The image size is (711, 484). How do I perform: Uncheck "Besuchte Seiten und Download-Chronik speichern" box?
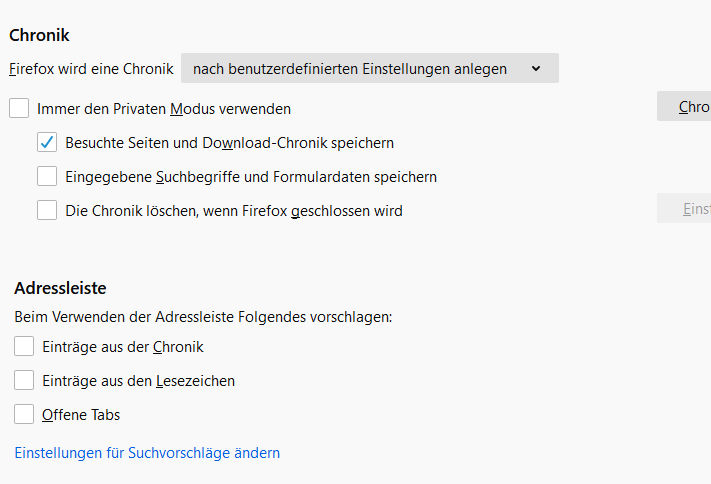(x=47, y=142)
